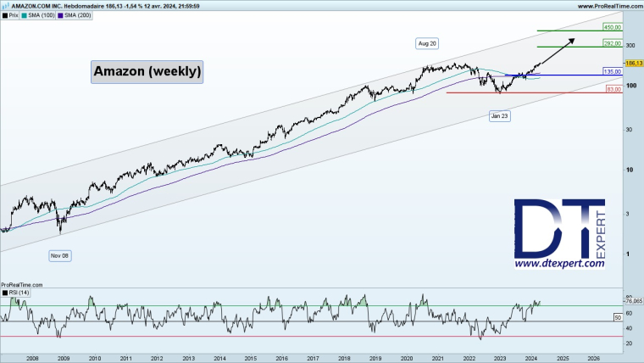This screenshot has height=363, width=644.
Task: Click the 2020 label on time axis
Action: (x=406, y=358)
